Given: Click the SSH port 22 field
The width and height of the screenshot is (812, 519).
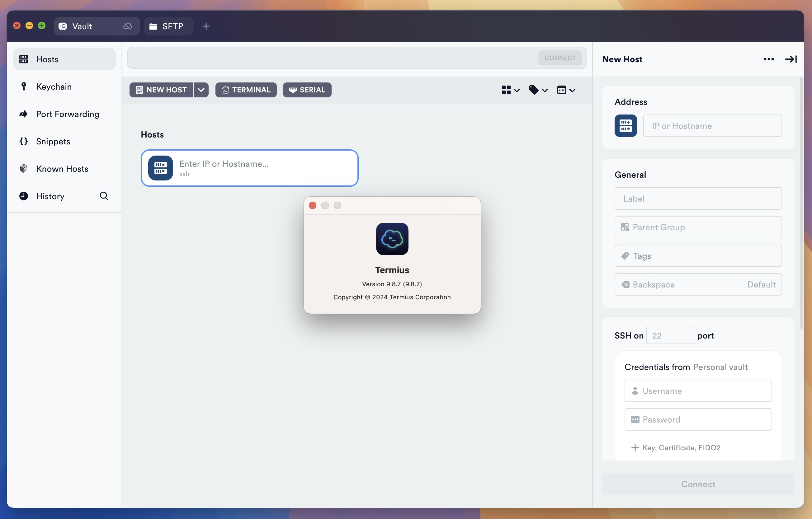Looking at the screenshot, I should (670, 335).
